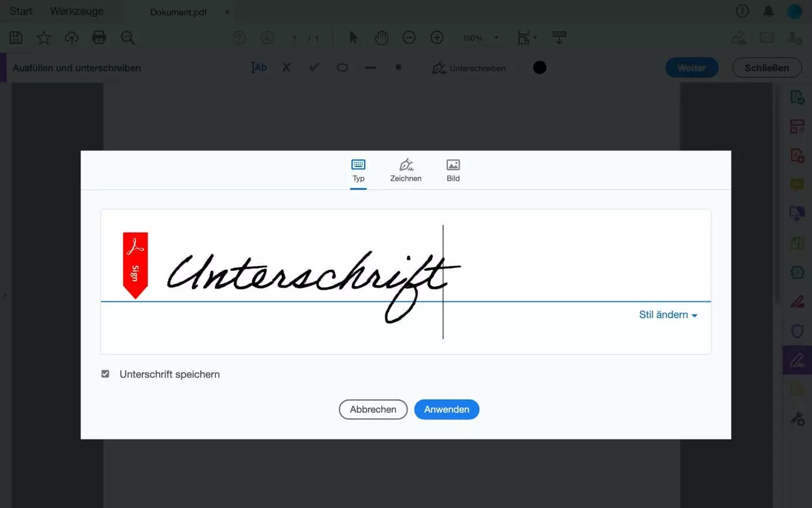Click the Unterschreiben sign button
The image size is (812, 508).
pyautogui.click(x=469, y=68)
